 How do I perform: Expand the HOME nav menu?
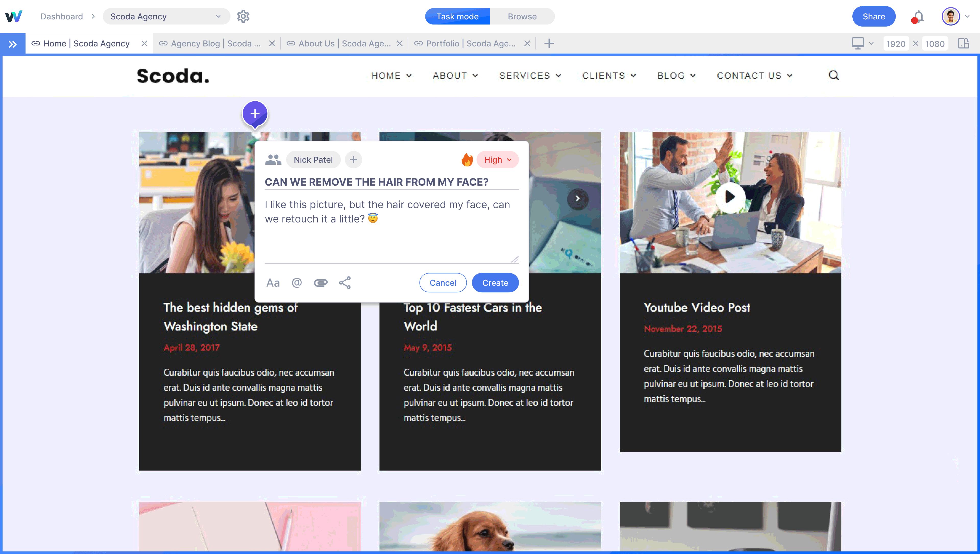[391, 75]
